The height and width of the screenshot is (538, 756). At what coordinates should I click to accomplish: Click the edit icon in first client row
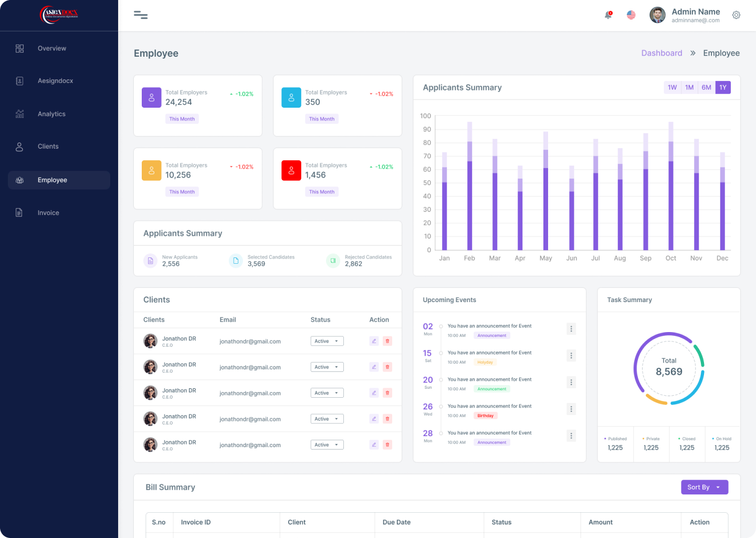pos(374,341)
